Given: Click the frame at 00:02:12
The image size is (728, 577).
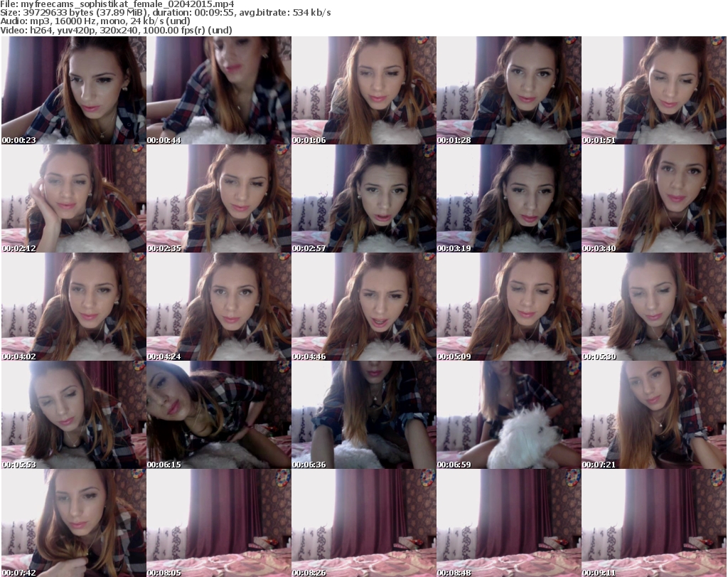Looking at the screenshot, I should point(74,198).
